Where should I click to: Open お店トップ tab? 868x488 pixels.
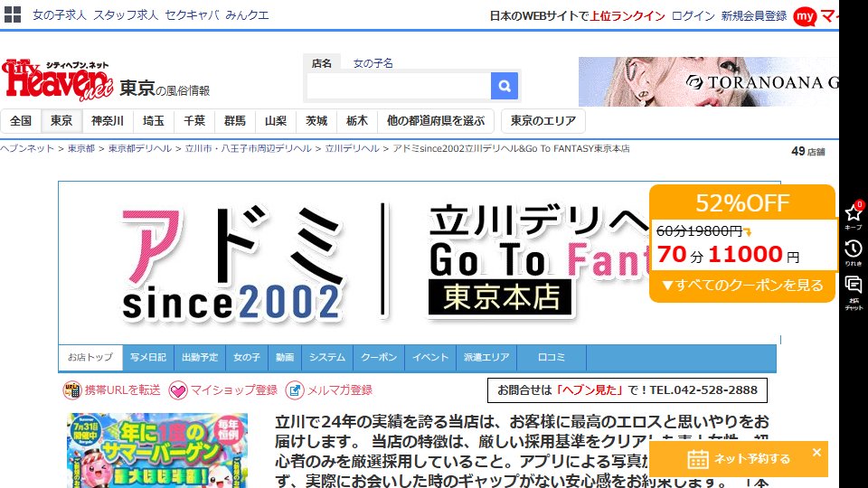90,358
